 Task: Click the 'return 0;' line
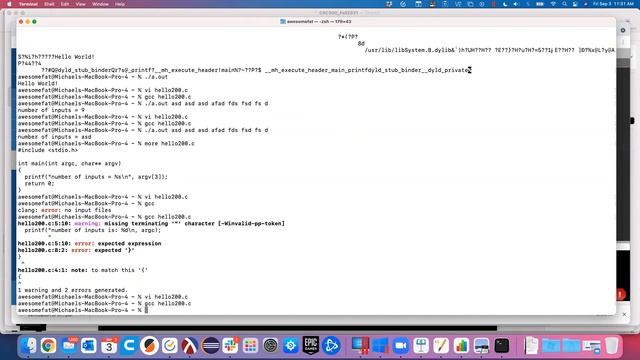(x=39, y=183)
